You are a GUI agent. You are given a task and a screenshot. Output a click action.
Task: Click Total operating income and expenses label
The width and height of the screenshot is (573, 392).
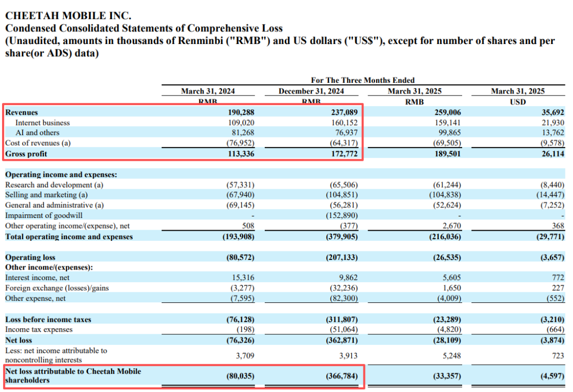pos(69,237)
